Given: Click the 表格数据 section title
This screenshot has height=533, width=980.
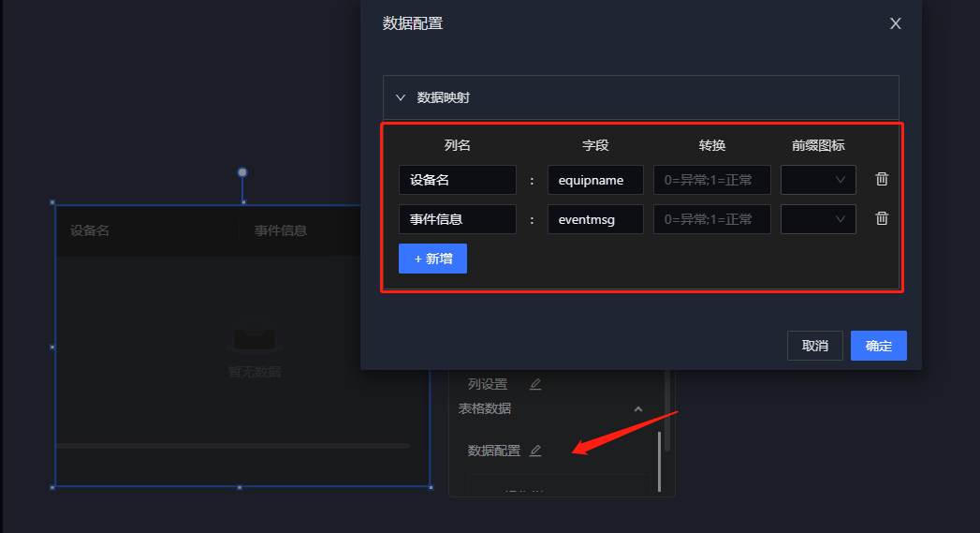Looking at the screenshot, I should coord(484,408).
